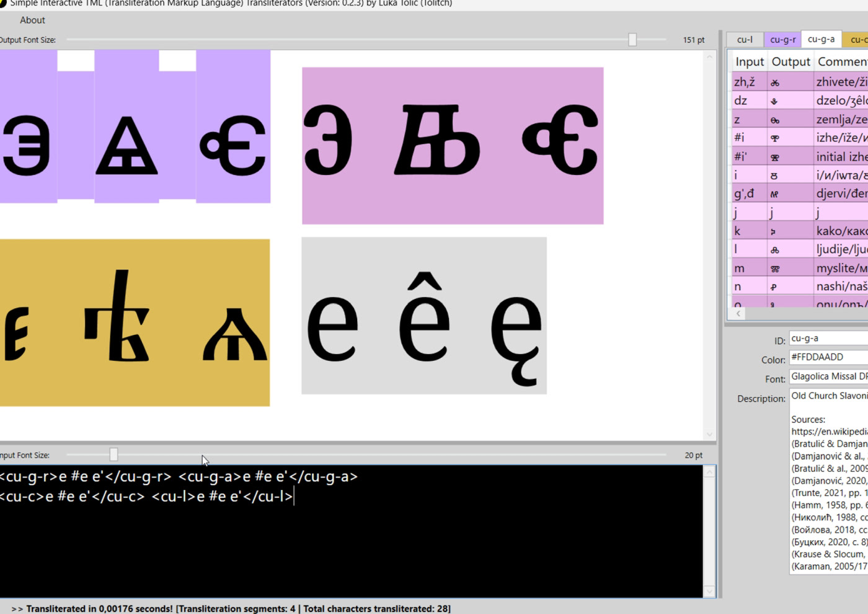
Task: Click the Input Font Size slider handle
Action: tap(113, 455)
